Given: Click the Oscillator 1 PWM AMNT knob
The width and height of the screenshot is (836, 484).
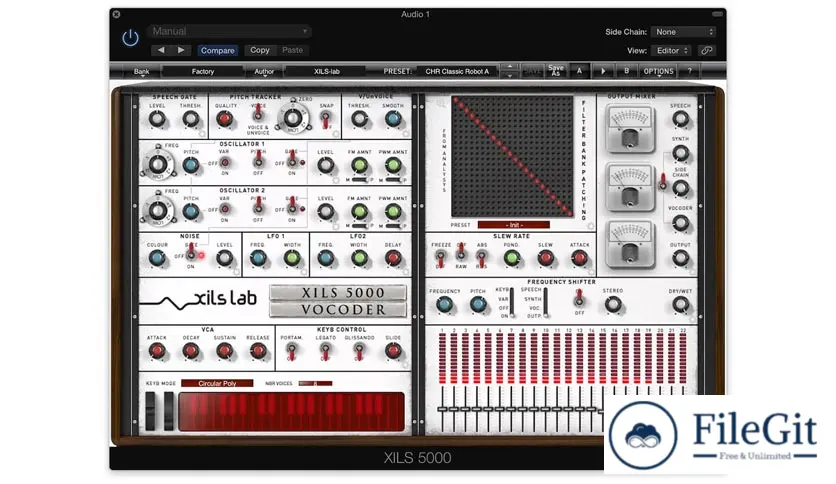Looking at the screenshot, I should pos(393,166).
